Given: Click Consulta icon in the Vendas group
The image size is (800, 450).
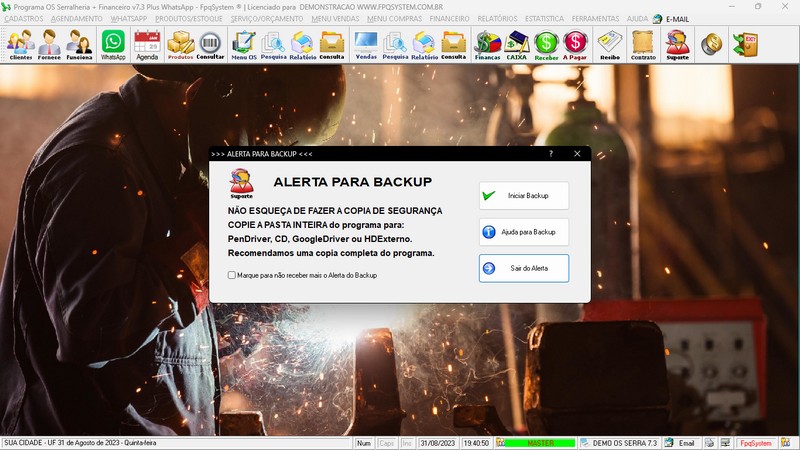Looking at the screenshot, I should pyautogui.click(x=454, y=44).
